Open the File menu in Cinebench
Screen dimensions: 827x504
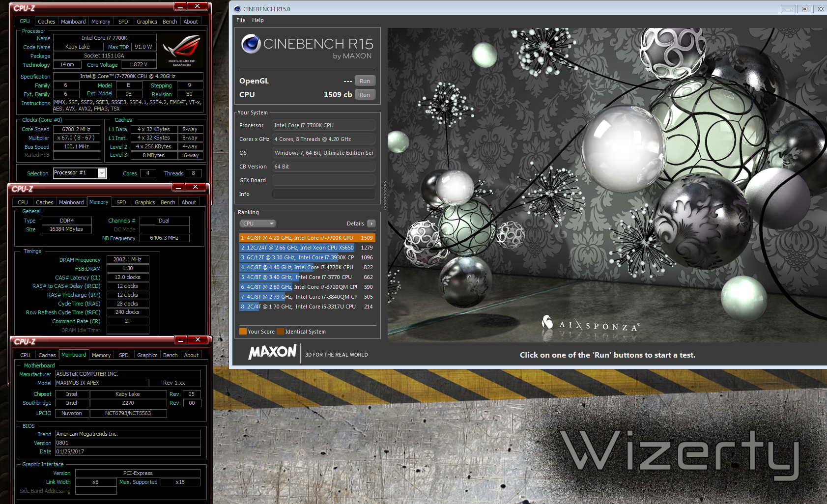(x=241, y=20)
